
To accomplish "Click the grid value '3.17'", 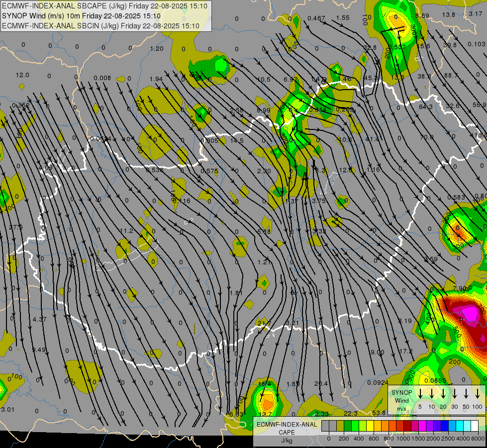I will pos(476,13).
